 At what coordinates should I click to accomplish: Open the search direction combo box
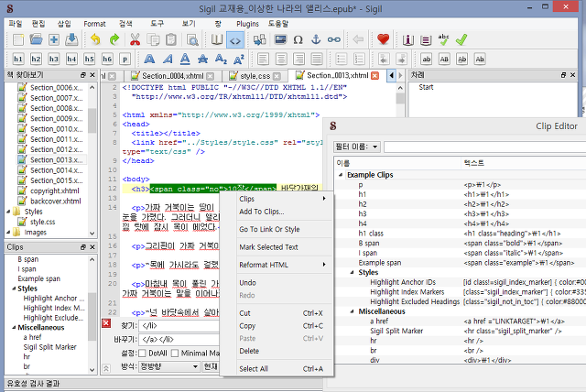point(169,366)
